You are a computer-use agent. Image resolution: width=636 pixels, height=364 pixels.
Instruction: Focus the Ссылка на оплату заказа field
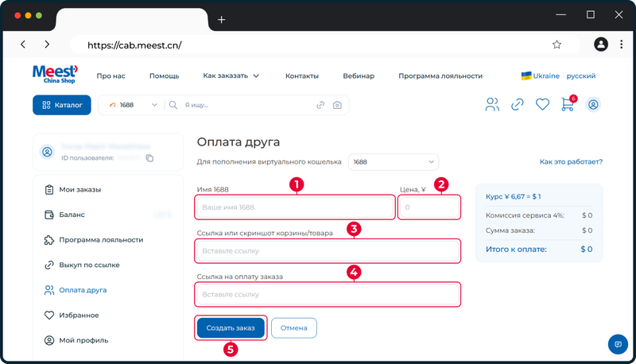point(328,294)
